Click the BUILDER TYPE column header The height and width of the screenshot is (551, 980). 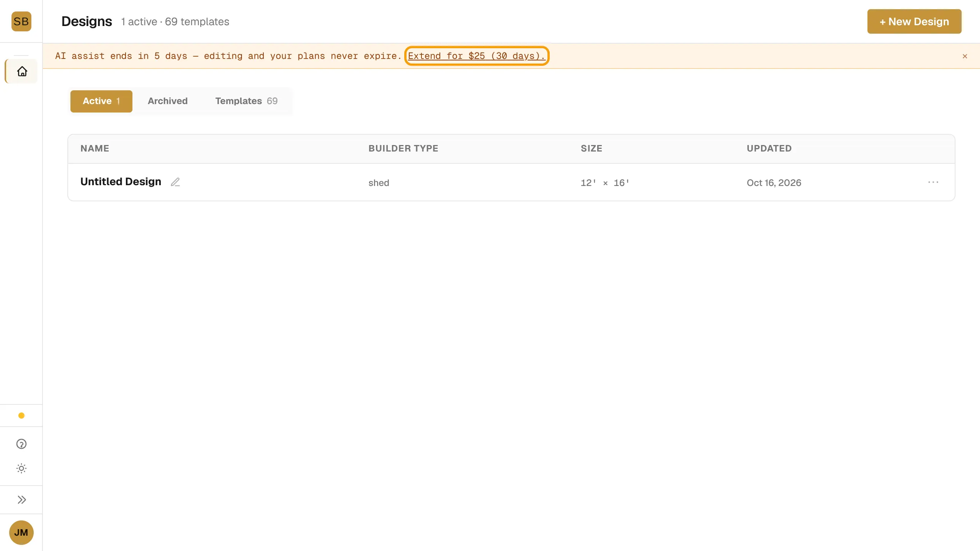coord(403,148)
